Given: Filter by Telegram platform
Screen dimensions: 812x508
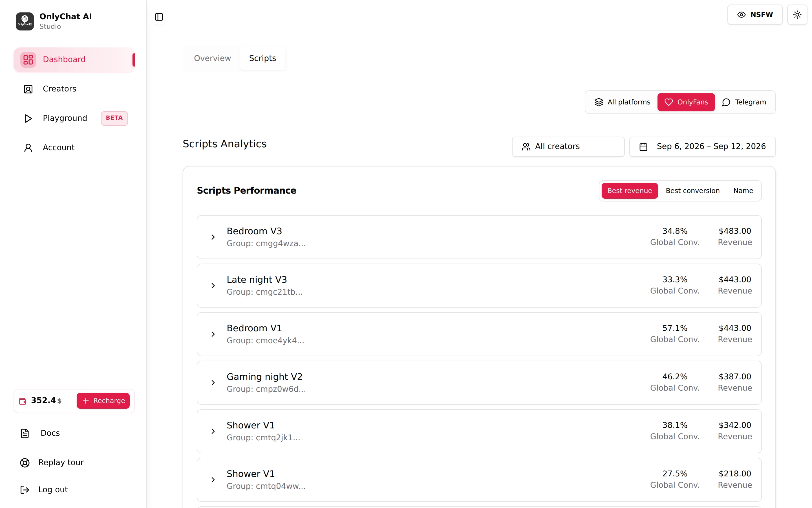Looking at the screenshot, I should [744, 102].
